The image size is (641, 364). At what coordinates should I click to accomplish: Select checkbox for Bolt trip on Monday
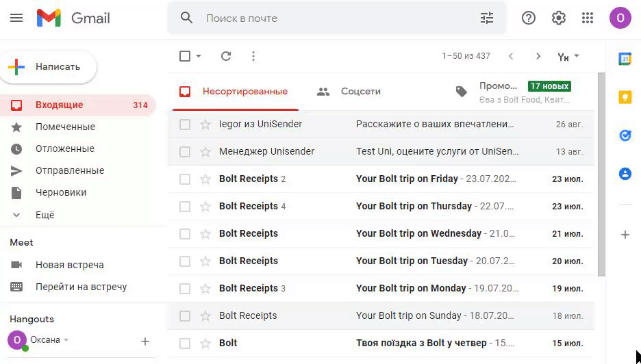point(185,289)
